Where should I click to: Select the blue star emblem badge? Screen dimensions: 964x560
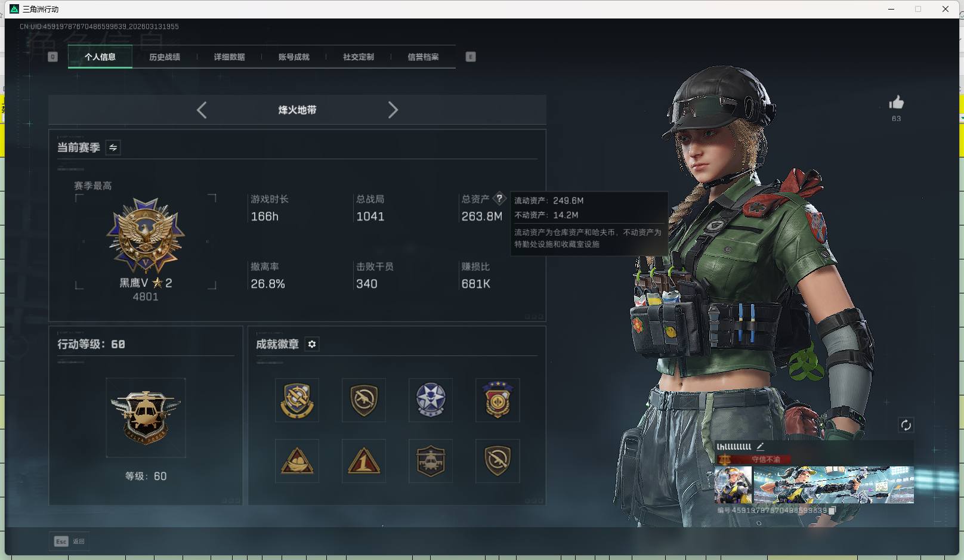pos(430,400)
